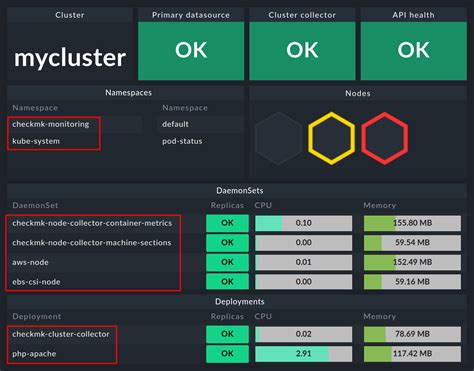
Task: Click memory bar showing 78.69 MB
Action: [412, 334]
